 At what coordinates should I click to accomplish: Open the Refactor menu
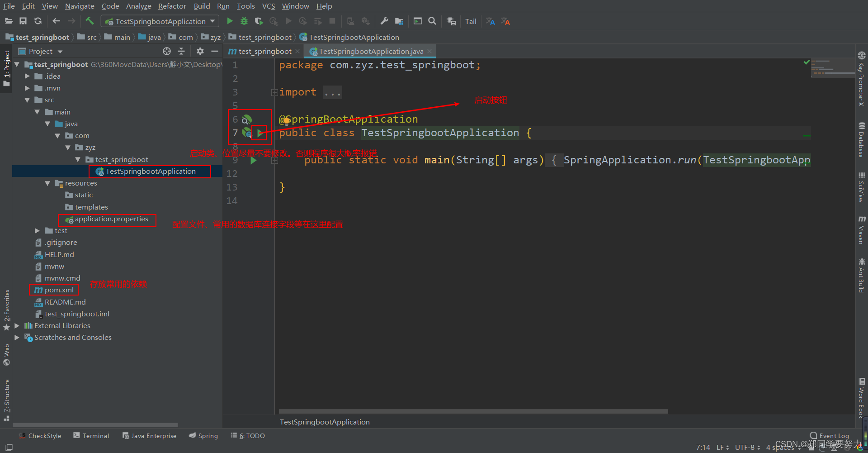[172, 6]
